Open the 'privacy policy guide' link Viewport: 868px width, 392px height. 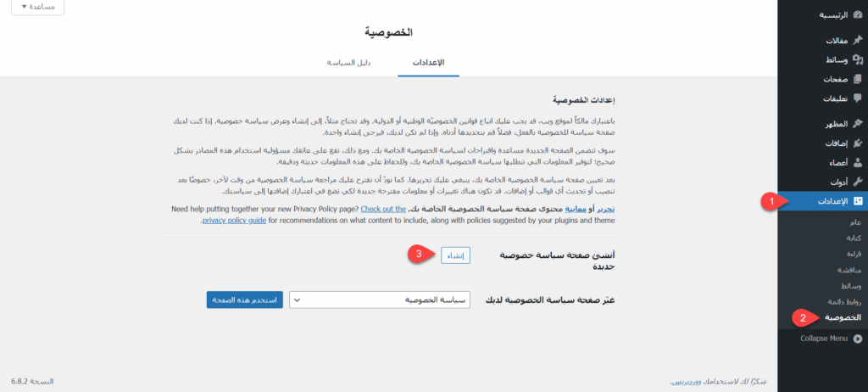point(234,221)
